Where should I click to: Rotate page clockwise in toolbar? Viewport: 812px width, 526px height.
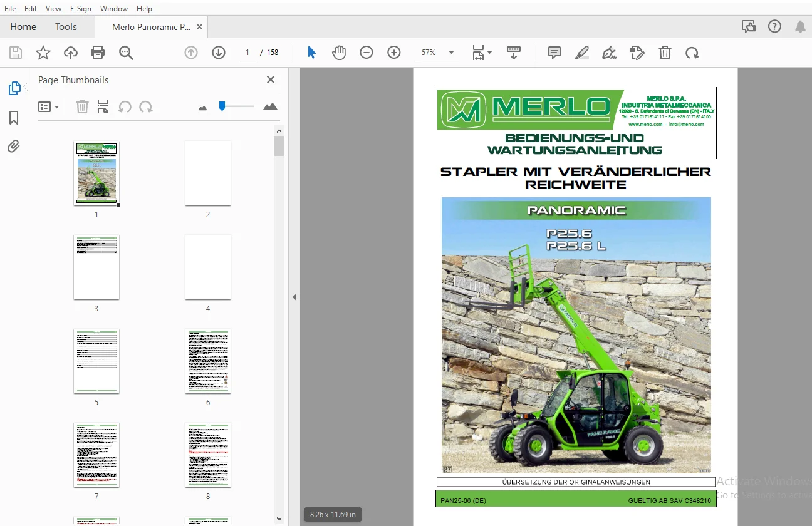pos(692,53)
